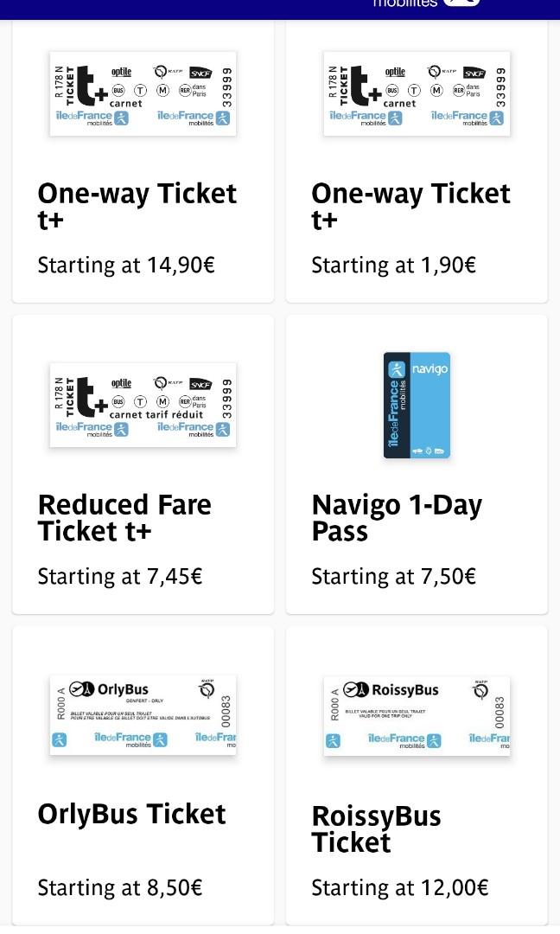Screen dimensions: 560x934
Task: Click the airplane icon on the RoissyBus ticket
Action: (x=356, y=689)
